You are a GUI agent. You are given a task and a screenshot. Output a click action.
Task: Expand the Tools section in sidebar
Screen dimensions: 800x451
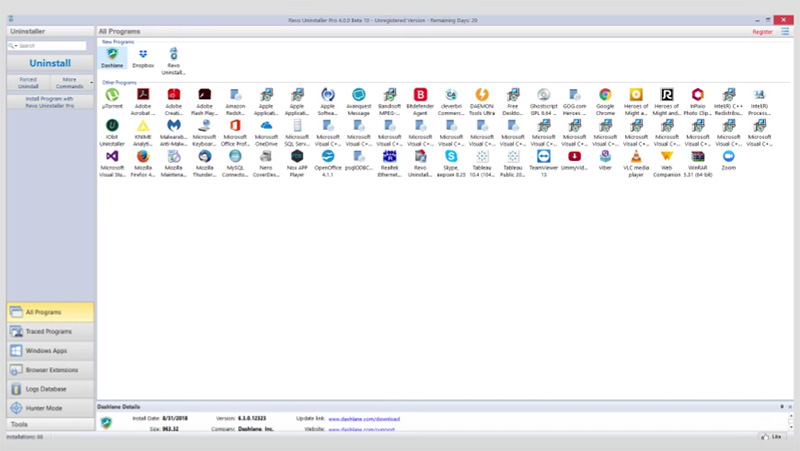tap(50, 424)
